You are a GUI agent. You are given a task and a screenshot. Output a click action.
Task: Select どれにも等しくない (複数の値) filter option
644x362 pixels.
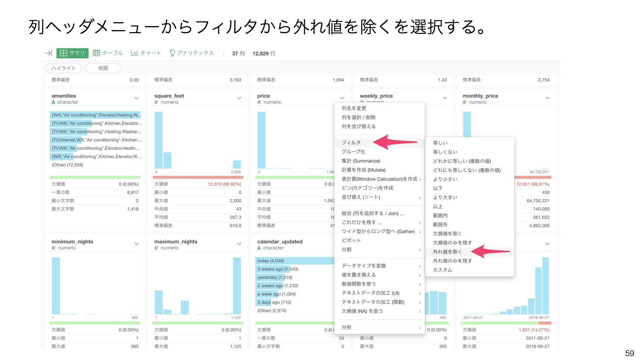pos(470,170)
